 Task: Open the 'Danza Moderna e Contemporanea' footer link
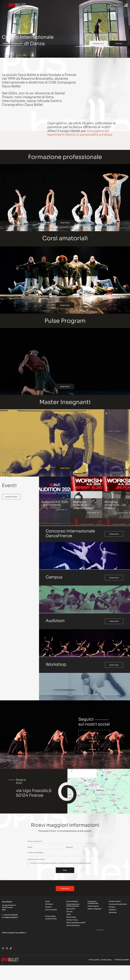pyautogui.click(x=73, y=905)
